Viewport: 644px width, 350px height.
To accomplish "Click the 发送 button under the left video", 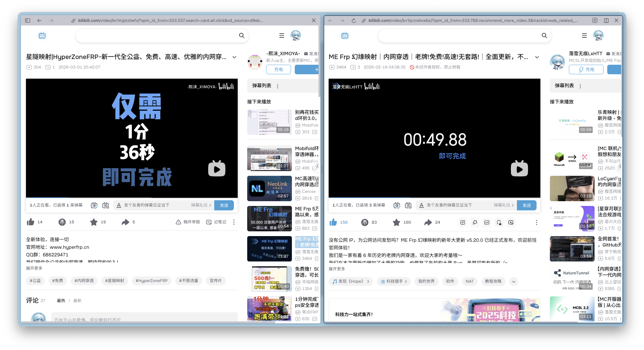I will [x=224, y=205].
